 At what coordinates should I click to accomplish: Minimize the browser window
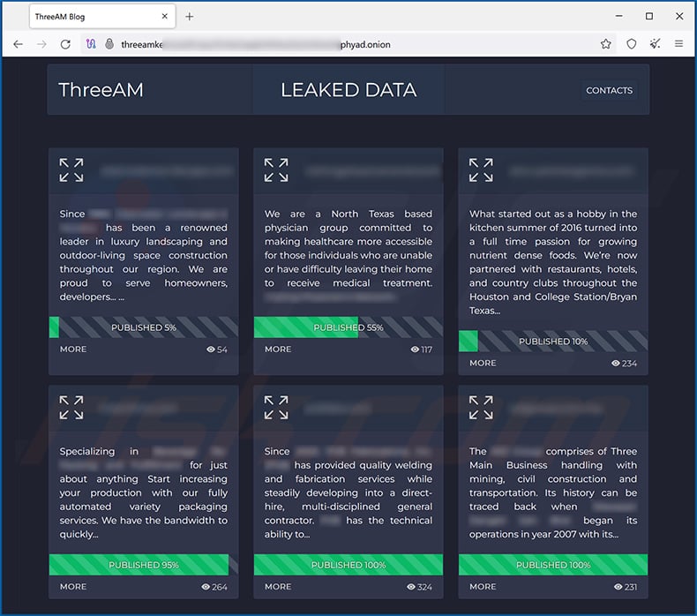coord(618,16)
